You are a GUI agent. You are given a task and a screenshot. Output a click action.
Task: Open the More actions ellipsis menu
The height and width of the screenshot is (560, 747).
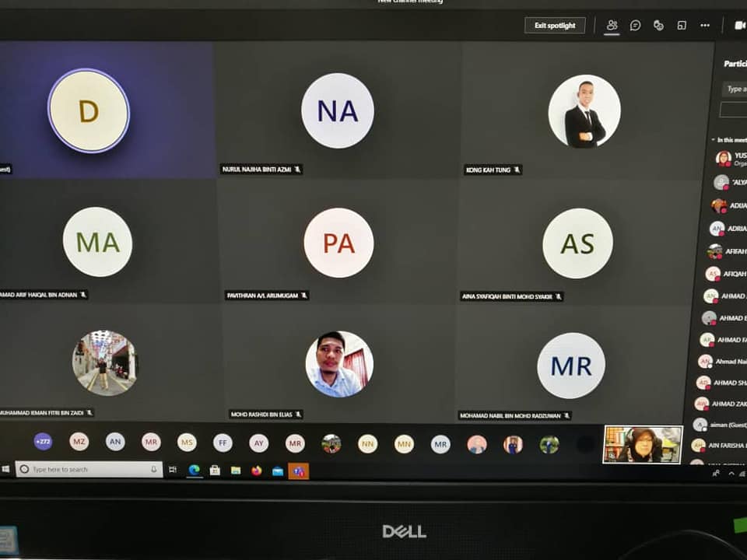[x=705, y=25]
